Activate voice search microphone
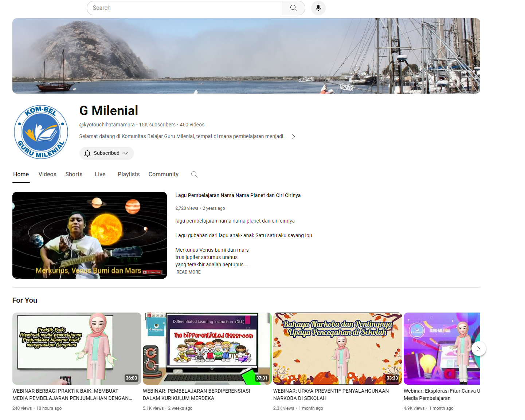 tap(318, 8)
